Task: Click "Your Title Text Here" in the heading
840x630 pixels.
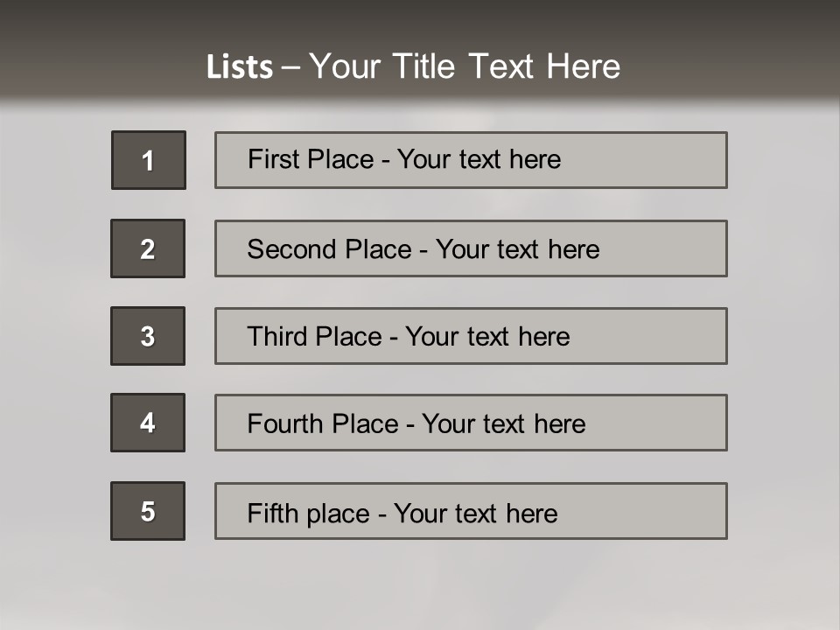Action: pos(465,67)
